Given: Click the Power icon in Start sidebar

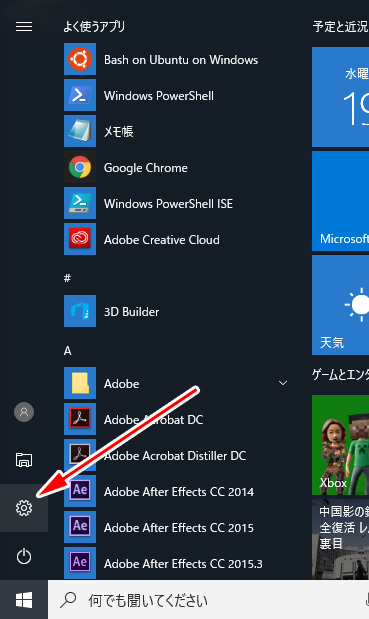Looking at the screenshot, I should [x=24, y=556].
